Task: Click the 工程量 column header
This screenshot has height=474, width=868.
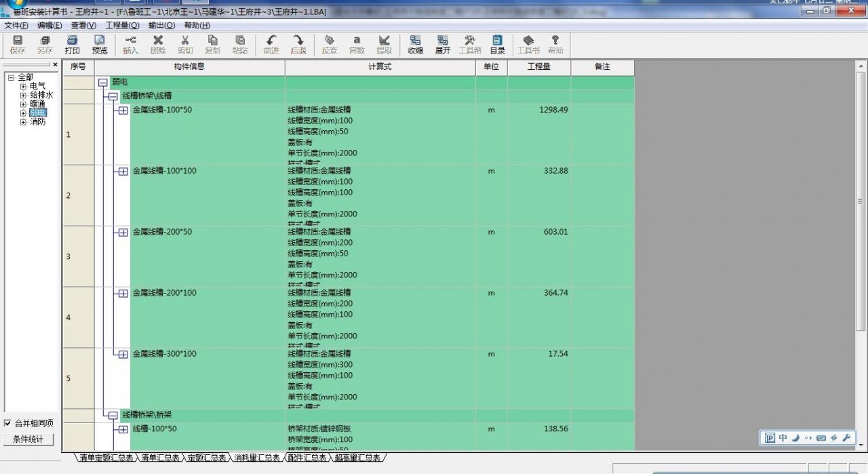Action: coord(538,67)
